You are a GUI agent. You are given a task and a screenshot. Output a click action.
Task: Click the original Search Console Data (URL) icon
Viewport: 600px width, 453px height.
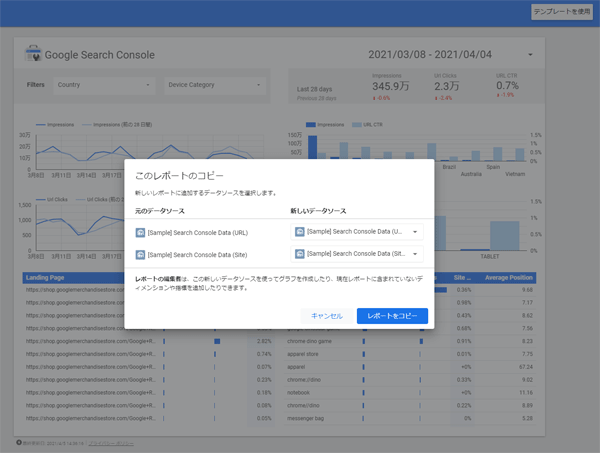tap(140, 233)
